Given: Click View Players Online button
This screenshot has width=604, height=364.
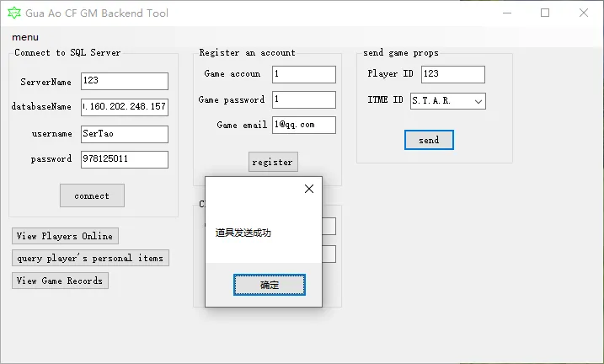Looking at the screenshot, I should coord(65,236).
